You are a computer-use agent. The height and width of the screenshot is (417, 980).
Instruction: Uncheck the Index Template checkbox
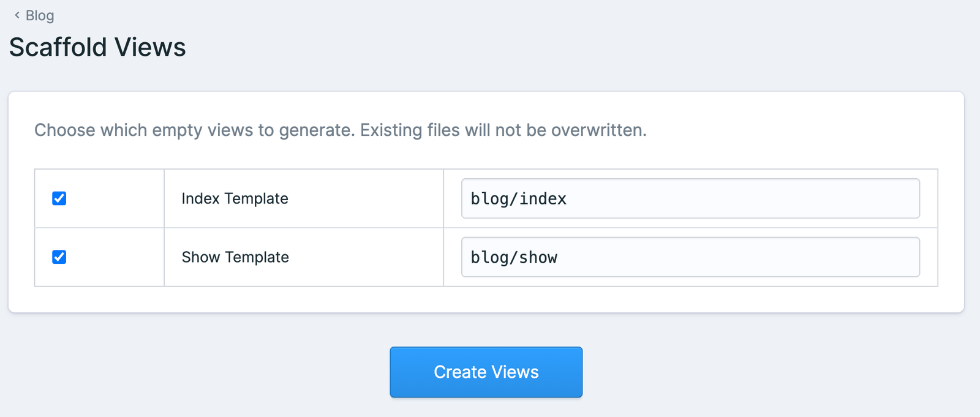59,198
